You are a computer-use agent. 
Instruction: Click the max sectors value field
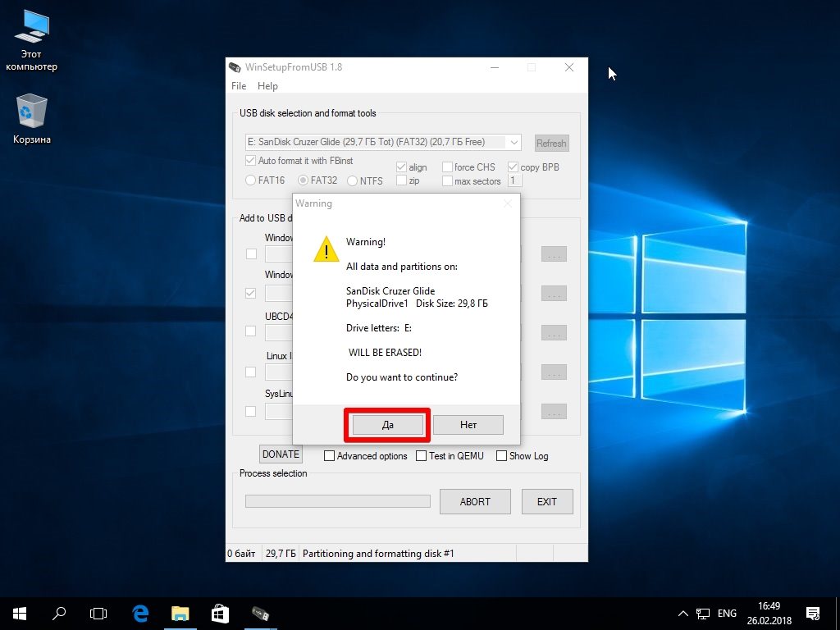[514, 180]
